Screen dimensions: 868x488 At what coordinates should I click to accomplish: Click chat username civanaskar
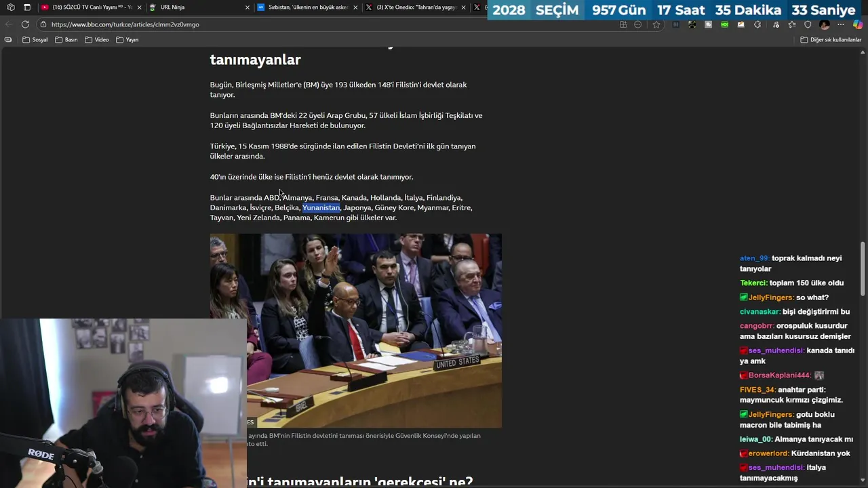pos(759,312)
